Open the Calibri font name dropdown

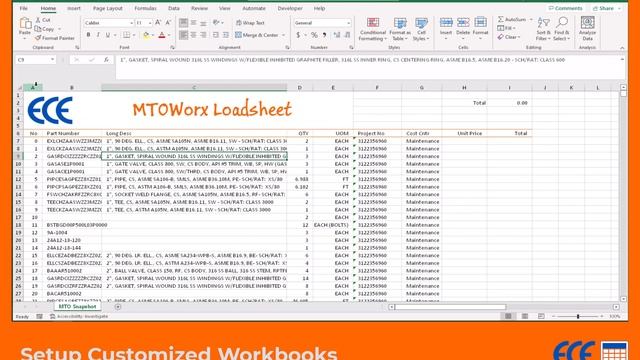[x=131, y=23]
